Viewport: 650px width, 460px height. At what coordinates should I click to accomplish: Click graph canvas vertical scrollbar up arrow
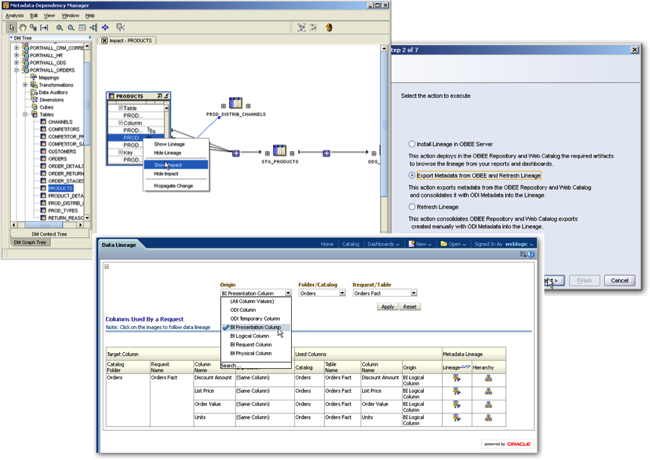(384, 49)
